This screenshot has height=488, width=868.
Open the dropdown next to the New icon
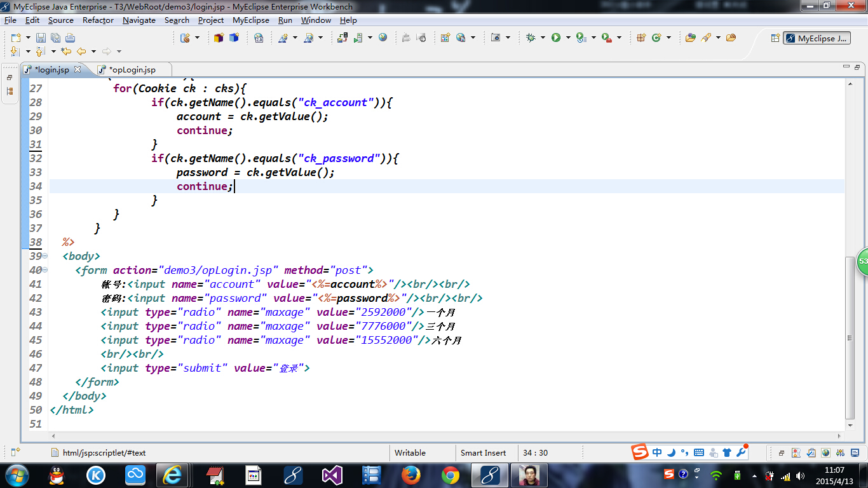27,38
